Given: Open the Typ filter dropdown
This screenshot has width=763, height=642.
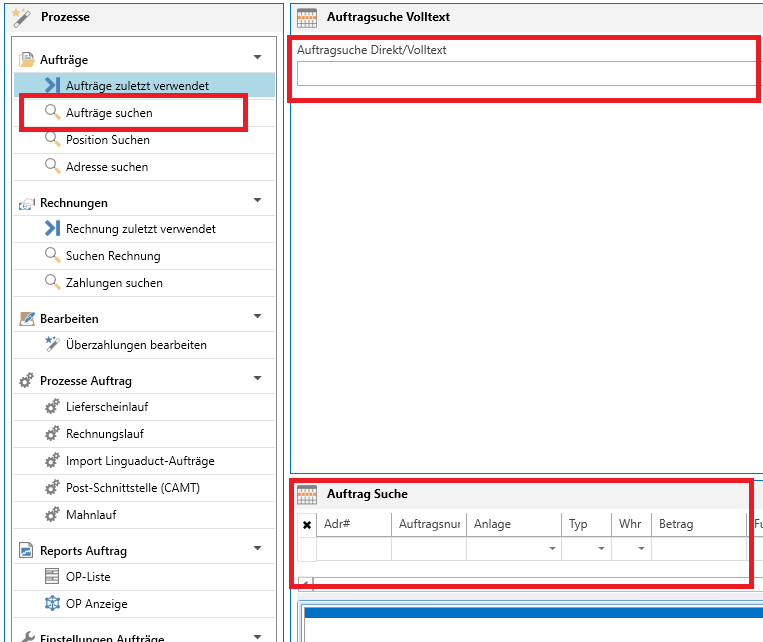Looking at the screenshot, I should [x=601, y=549].
